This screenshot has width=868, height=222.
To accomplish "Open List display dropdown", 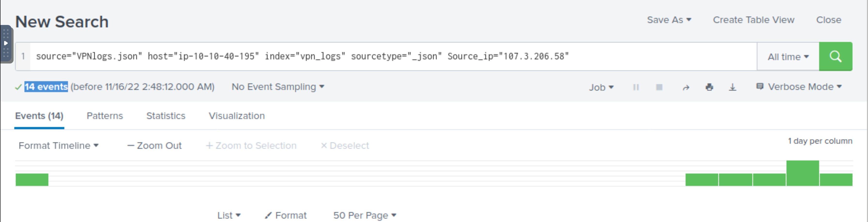I will (229, 215).
